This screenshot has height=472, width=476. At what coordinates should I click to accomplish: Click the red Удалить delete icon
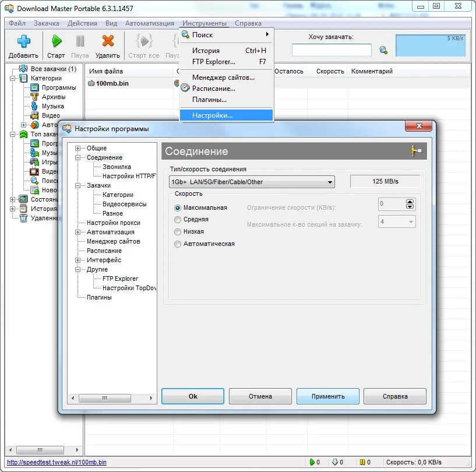click(x=108, y=41)
